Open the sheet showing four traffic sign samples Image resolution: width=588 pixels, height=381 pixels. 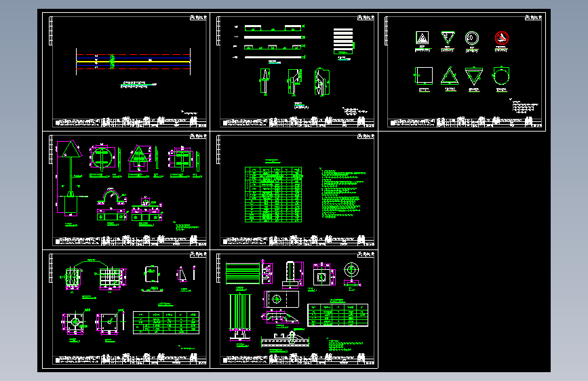point(462,72)
